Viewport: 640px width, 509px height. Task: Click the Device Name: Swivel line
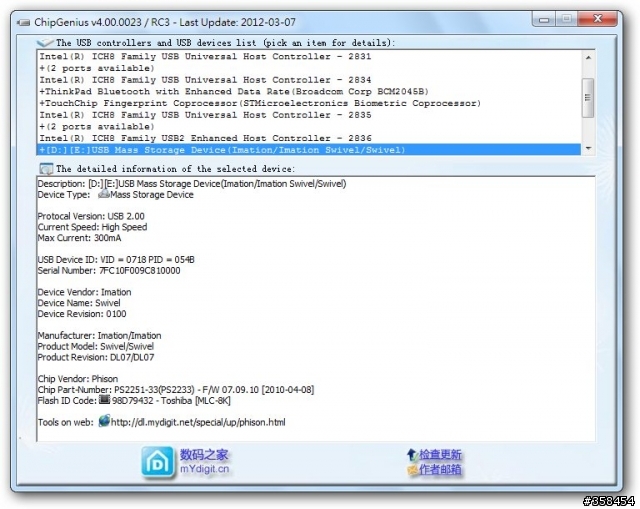pyautogui.click(x=79, y=303)
